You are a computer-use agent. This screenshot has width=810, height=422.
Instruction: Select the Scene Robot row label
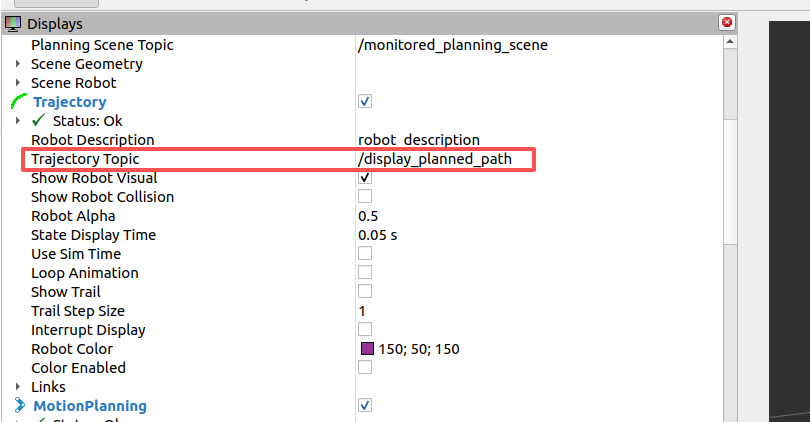click(x=74, y=83)
